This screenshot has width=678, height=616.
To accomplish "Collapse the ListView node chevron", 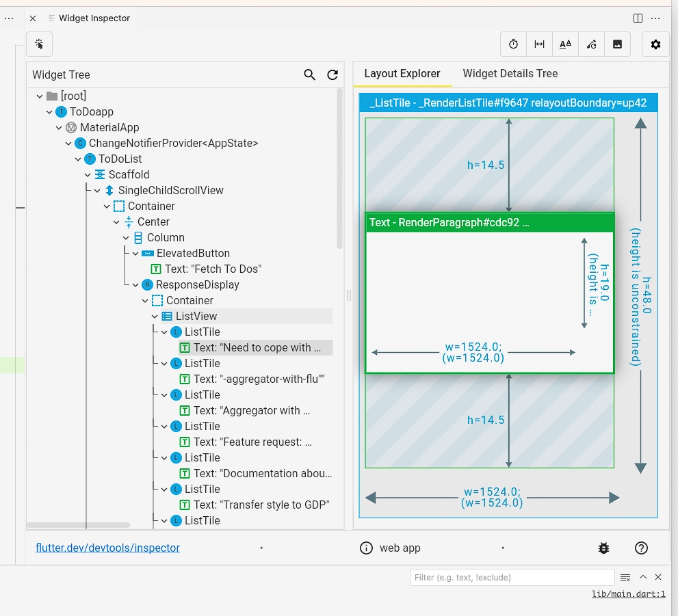I will pyautogui.click(x=154, y=316).
